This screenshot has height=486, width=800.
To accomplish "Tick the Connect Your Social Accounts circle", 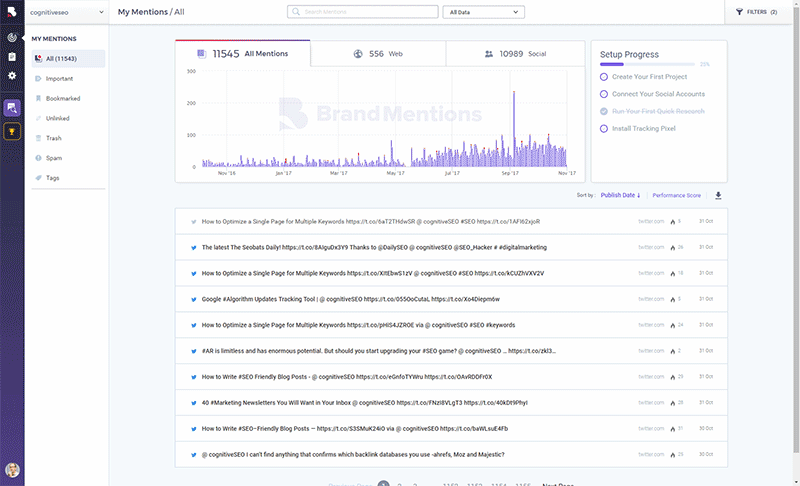I will [604, 94].
